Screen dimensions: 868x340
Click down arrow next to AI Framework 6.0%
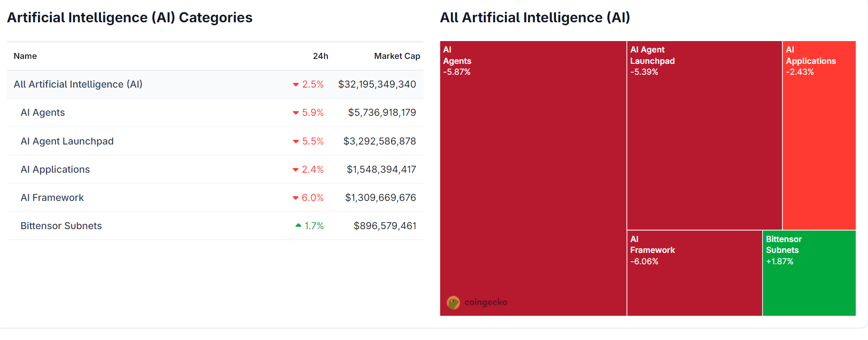tap(296, 198)
